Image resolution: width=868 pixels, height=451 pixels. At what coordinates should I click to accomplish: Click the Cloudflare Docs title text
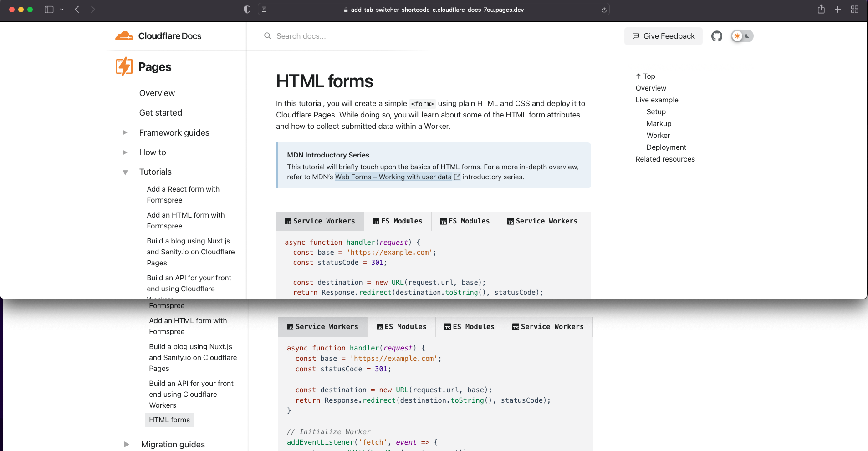170,36
